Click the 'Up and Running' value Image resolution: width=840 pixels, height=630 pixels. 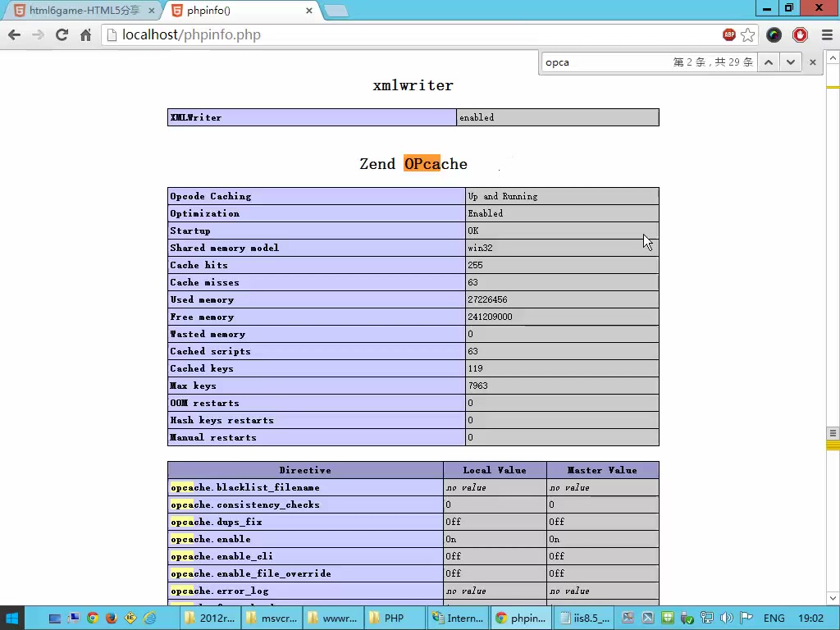coord(503,196)
